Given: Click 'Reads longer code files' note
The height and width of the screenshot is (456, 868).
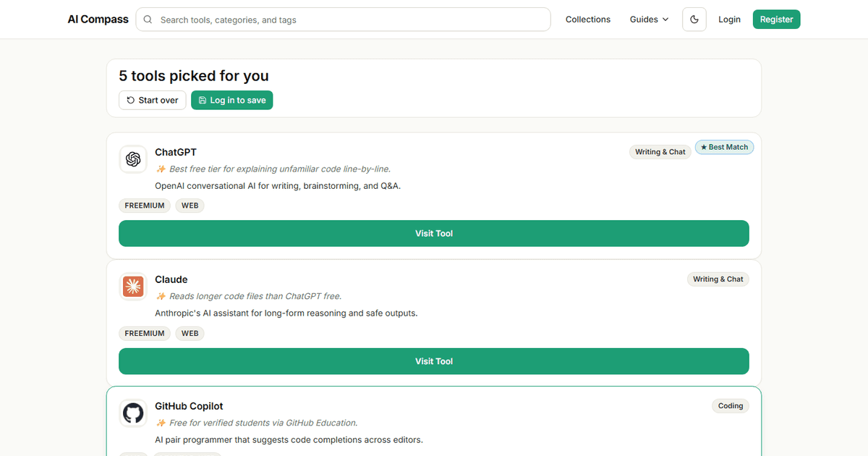Looking at the screenshot, I should pyautogui.click(x=255, y=296).
